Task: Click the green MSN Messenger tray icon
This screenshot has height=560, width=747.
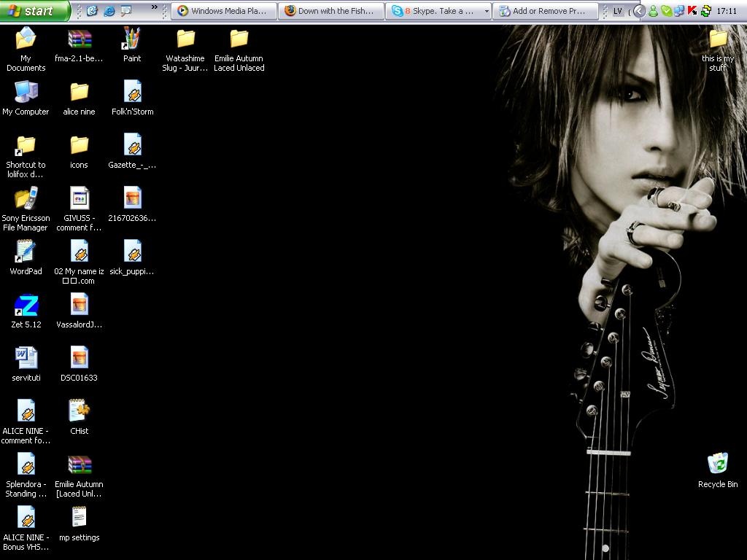Action: 654,11
